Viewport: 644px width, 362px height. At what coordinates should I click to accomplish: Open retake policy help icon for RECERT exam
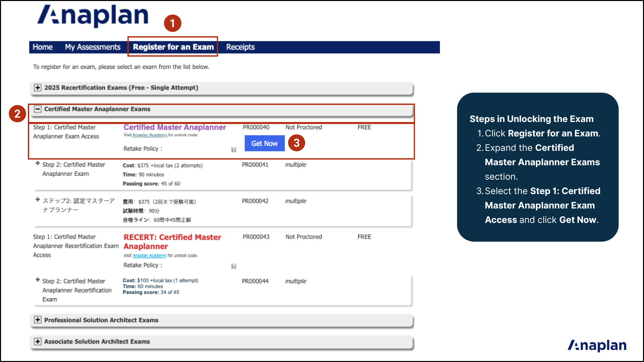pos(234,266)
